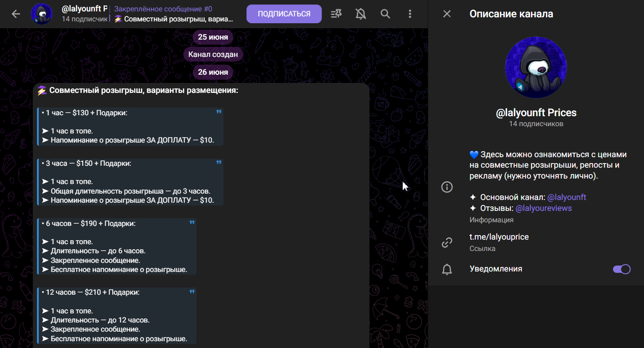Open @lalyounft main channel link

coord(566,197)
